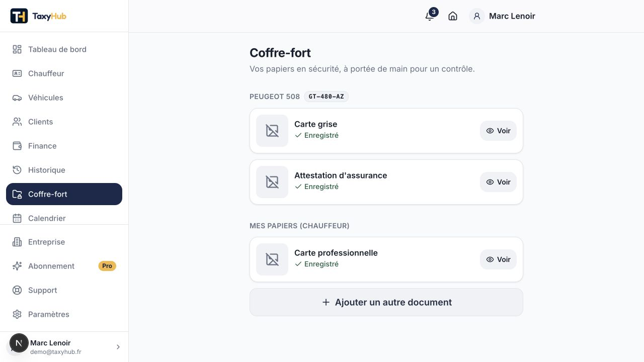The height and width of the screenshot is (362, 644).
Task: Open notifications bell with badge 3
Action: (430, 16)
